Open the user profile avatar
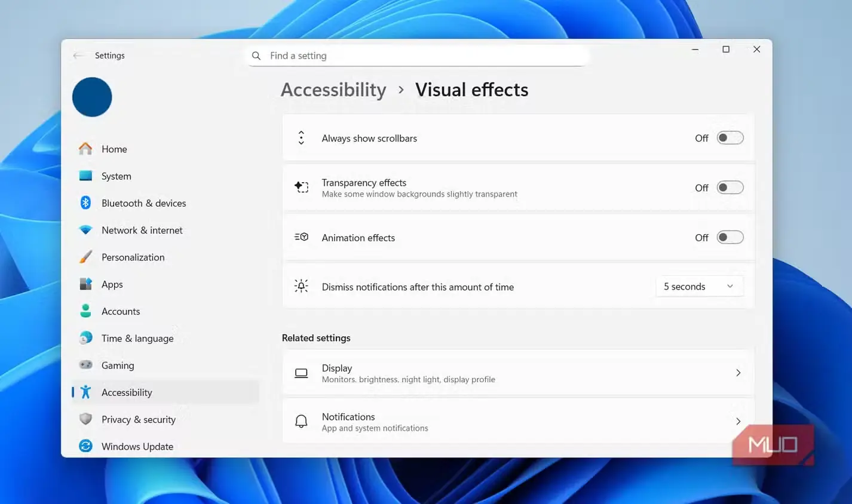 (92, 97)
